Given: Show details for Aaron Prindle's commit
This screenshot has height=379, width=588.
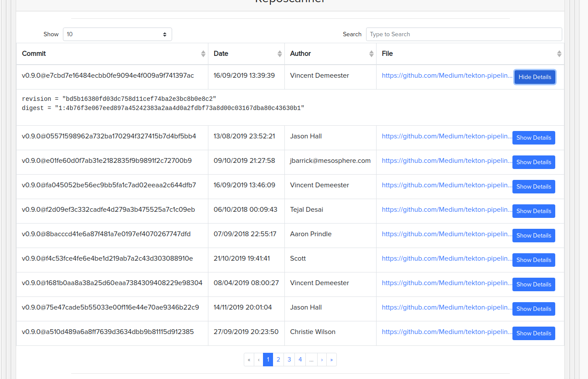Looking at the screenshot, I should tap(533, 235).
